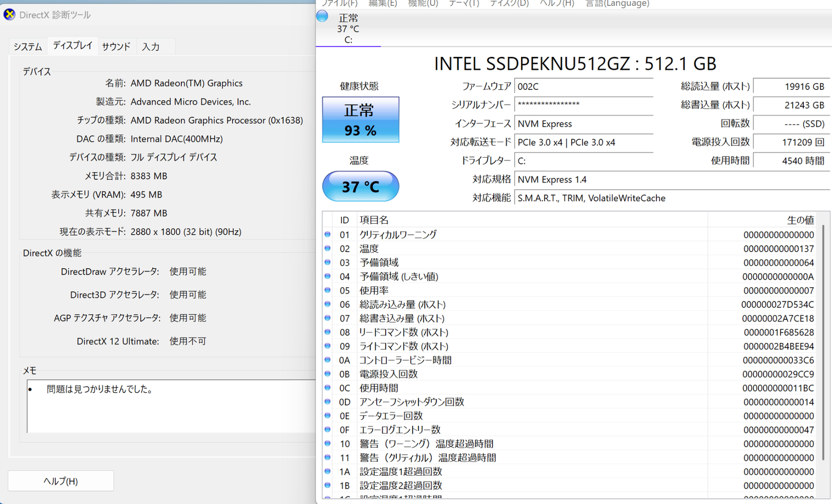832x504 pixels.
Task: Select the blue circle for row 05 使用率
Action: [x=328, y=291]
